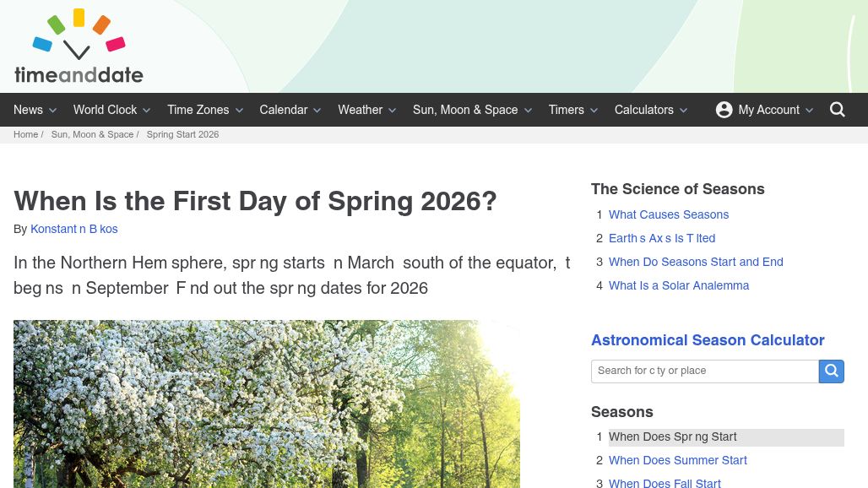Go to Home breadcrumb link
The image size is (868, 488).
point(25,135)
